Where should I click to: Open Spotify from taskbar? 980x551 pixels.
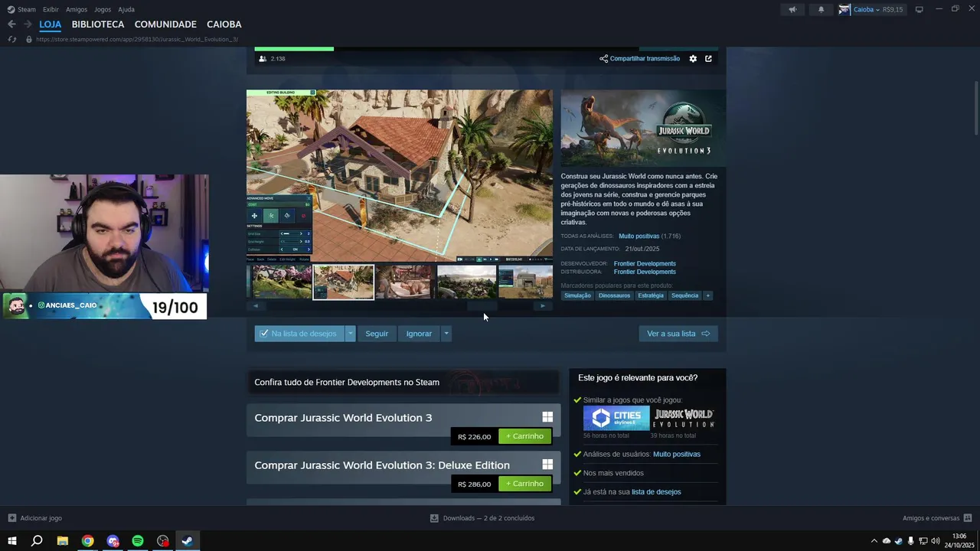click(x=138, y=541)
